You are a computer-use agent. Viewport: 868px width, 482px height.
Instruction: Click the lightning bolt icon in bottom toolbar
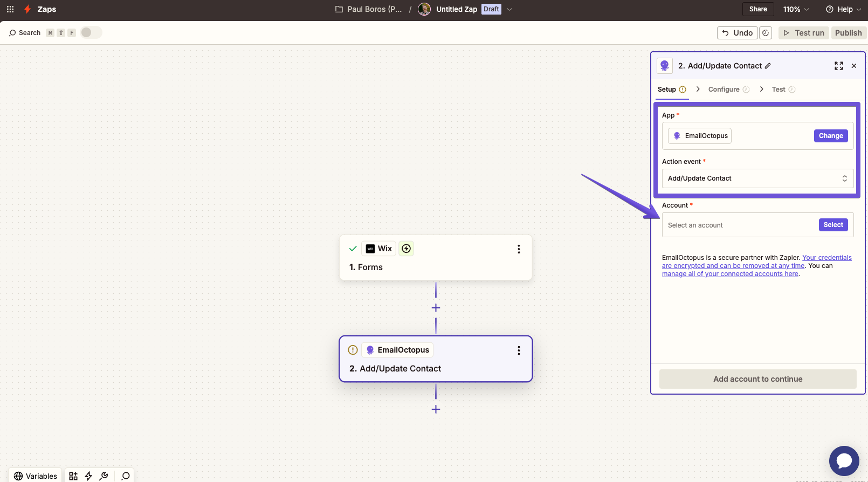pyautogui.click(x=88, y=476)
